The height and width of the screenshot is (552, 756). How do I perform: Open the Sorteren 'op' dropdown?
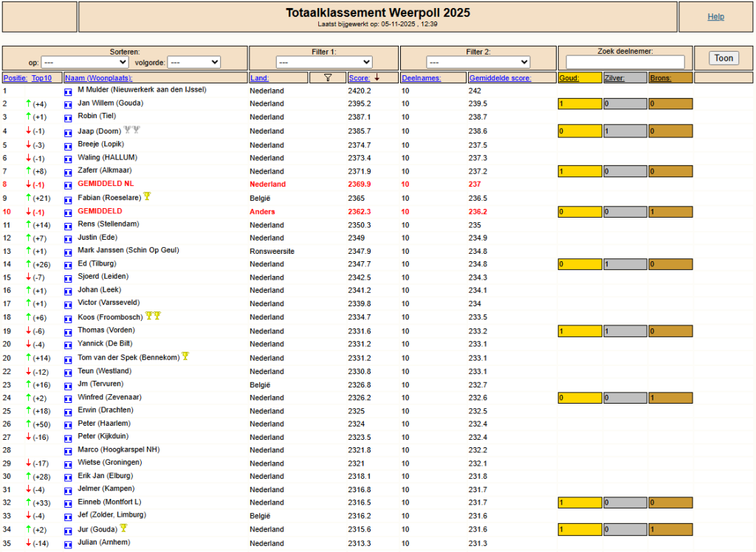(x=84, y=62)
